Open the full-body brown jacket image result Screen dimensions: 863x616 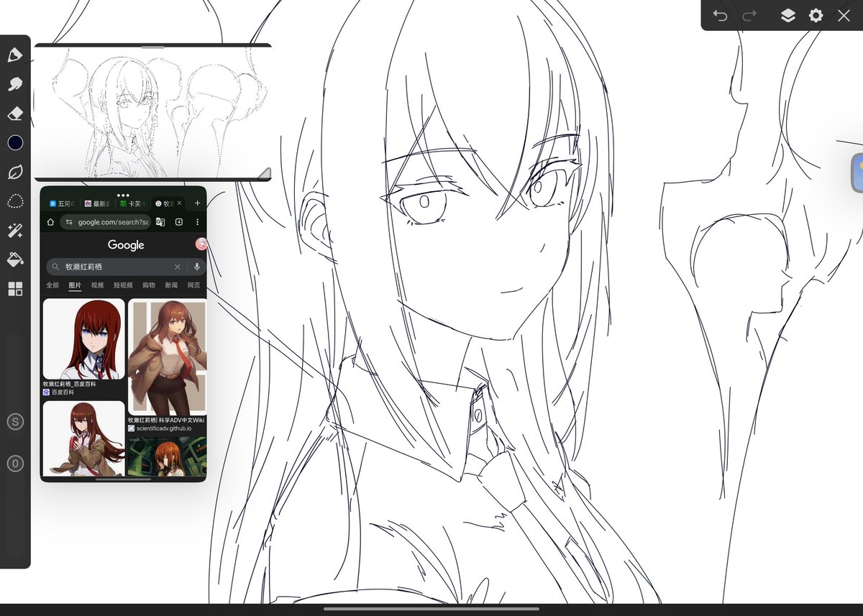(167, 357)
